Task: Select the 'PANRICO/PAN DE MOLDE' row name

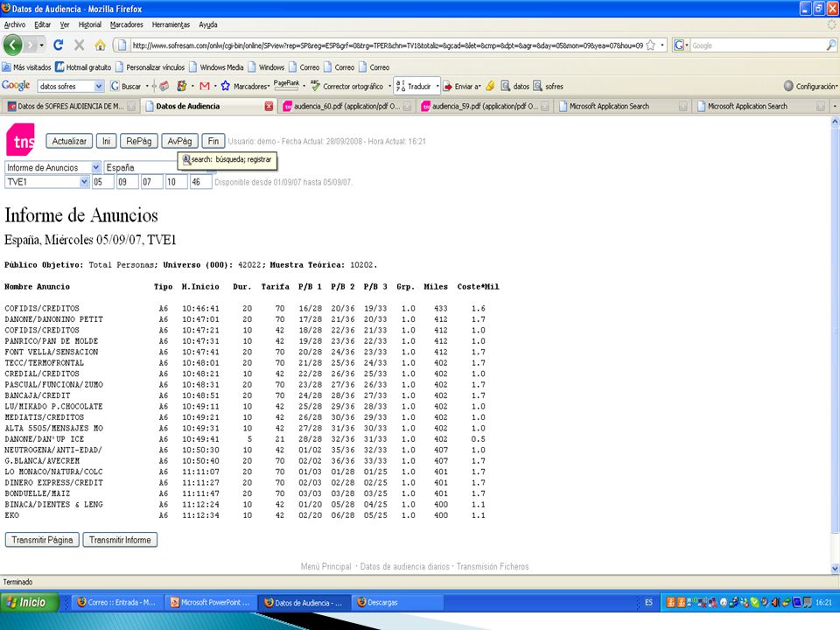Action: click(x=52, y=341)
